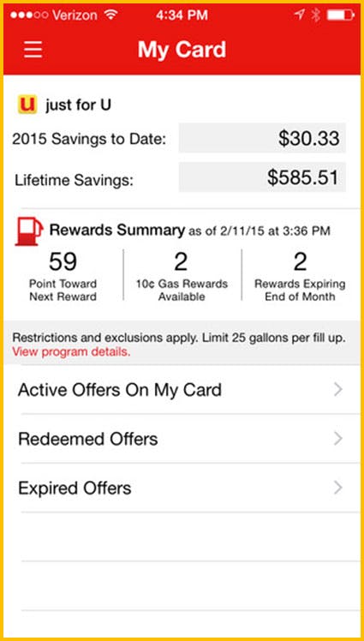
Task: Expand Active Offers On My Card chevron
Action: click(337, 390)
